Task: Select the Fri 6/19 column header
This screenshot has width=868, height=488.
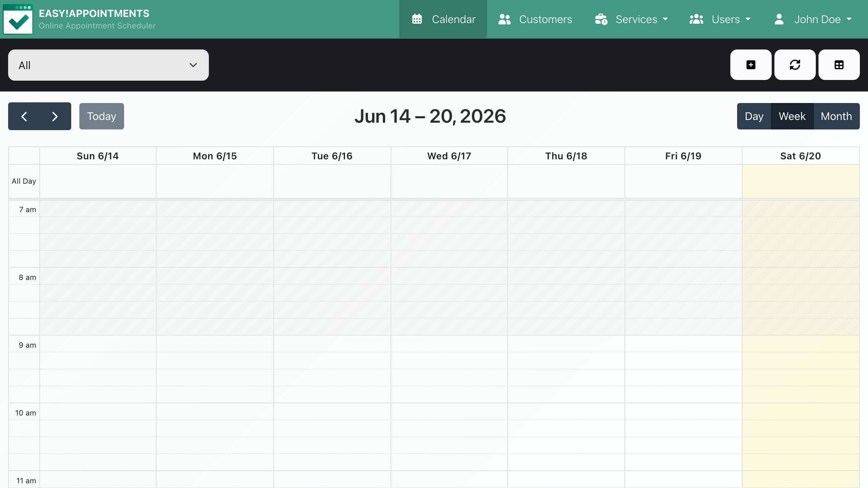Action: [x=684, y=156]
